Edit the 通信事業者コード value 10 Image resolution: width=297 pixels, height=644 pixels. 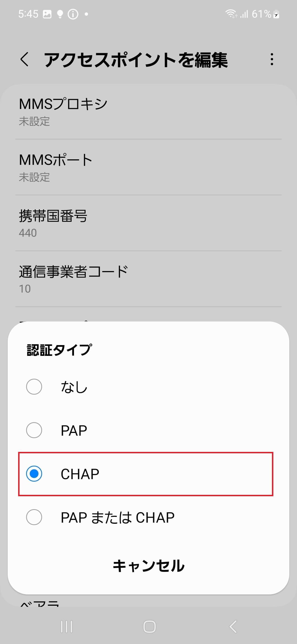point(148,278)
